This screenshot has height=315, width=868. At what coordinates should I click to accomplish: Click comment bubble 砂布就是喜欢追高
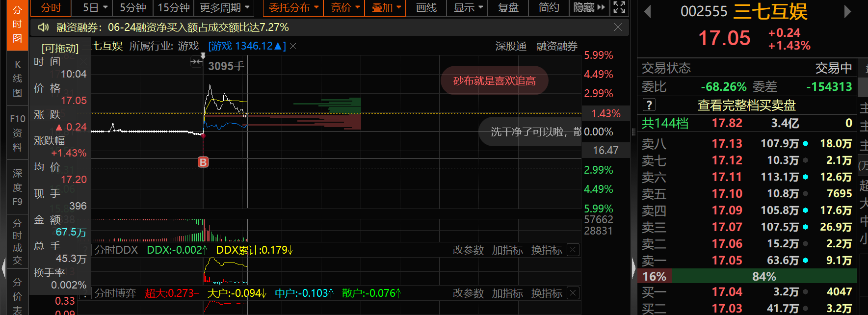(x=494, y=80)
